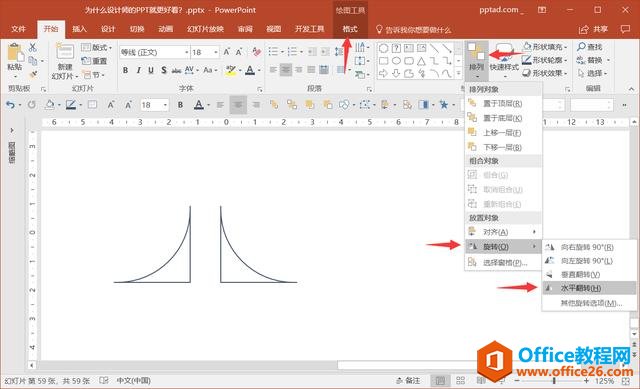Click the Share (共享) button
The width and height of the screenshot is (640, 389).
593,29
